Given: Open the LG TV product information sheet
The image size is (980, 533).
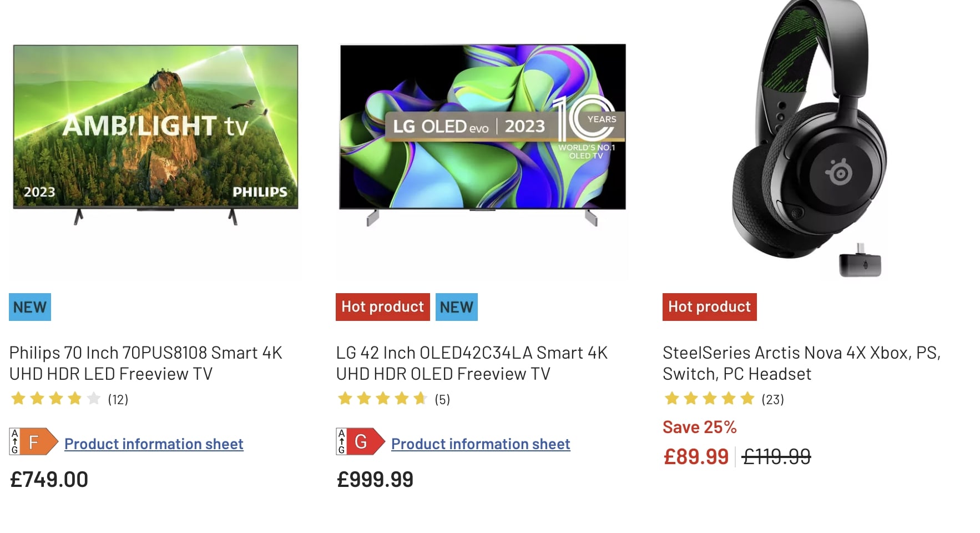Looking at the screenshot, I should (x=480, y=444).
